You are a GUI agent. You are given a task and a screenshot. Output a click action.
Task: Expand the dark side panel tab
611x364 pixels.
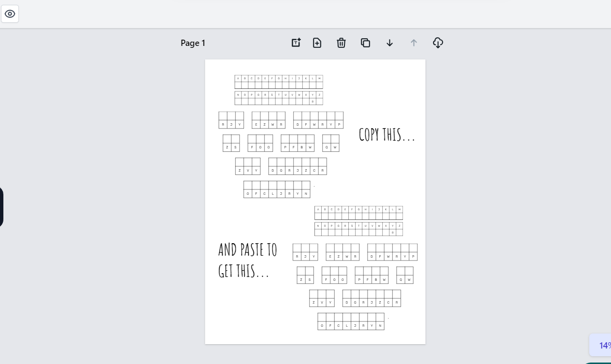click(x=1, y=207)
